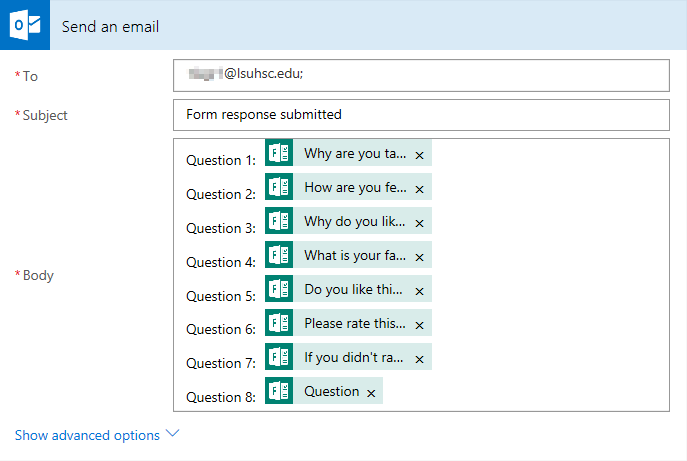Remove the 'Why are you ta...' token
This screenshot has width=687, height=461.
(x=420, y=155)
